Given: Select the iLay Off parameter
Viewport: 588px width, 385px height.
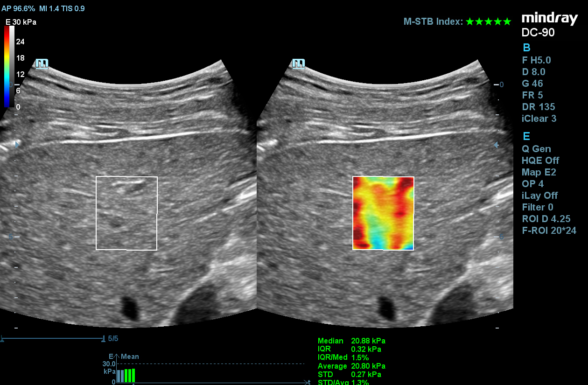Looking at the screenshot, I should (x=539, y=196).
